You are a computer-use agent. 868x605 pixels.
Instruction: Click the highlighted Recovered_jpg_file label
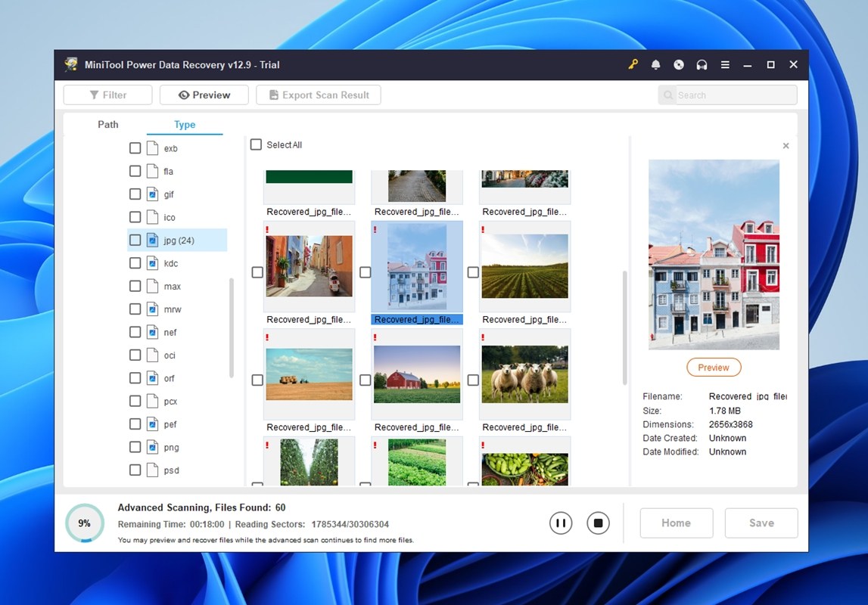click(416, 320)
